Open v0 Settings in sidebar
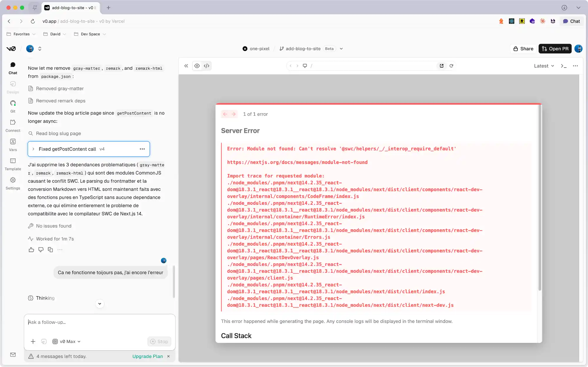 point(13,183)
